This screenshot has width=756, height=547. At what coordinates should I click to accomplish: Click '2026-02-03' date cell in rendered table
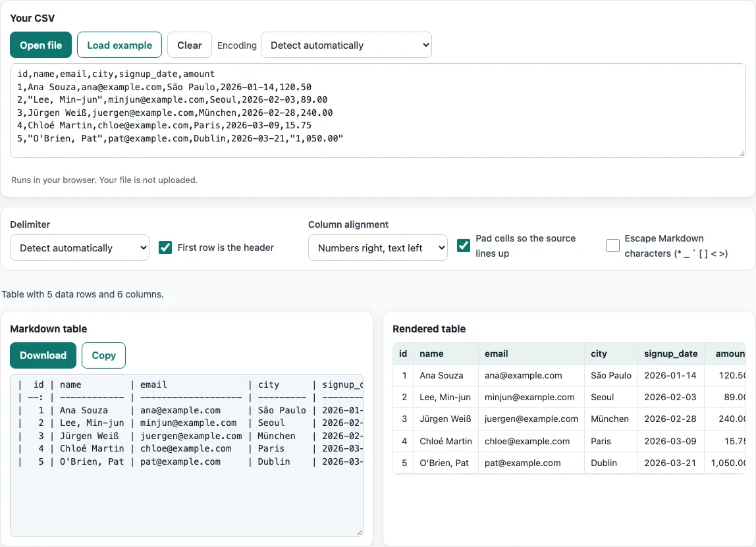click(670, 397)
